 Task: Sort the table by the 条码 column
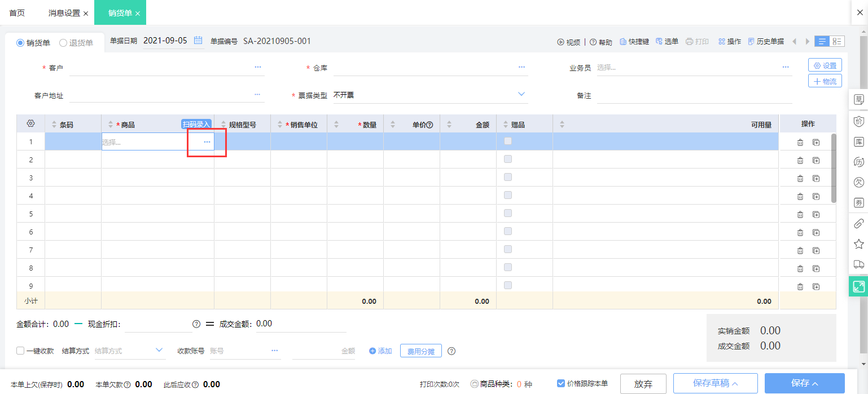(55, 125)
